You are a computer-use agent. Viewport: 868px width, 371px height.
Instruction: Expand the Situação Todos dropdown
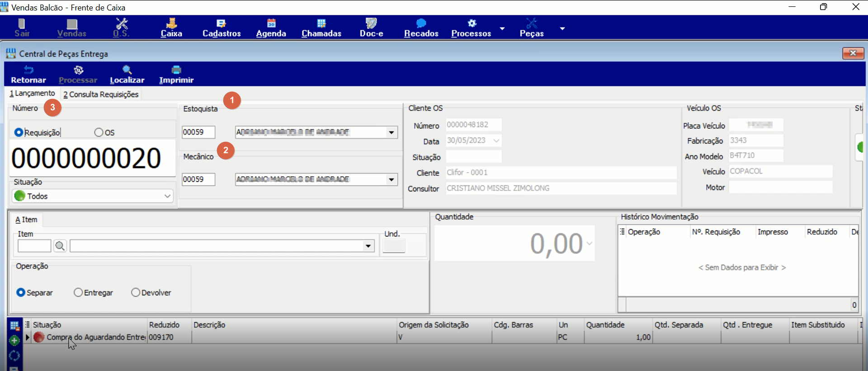point(167,196)
